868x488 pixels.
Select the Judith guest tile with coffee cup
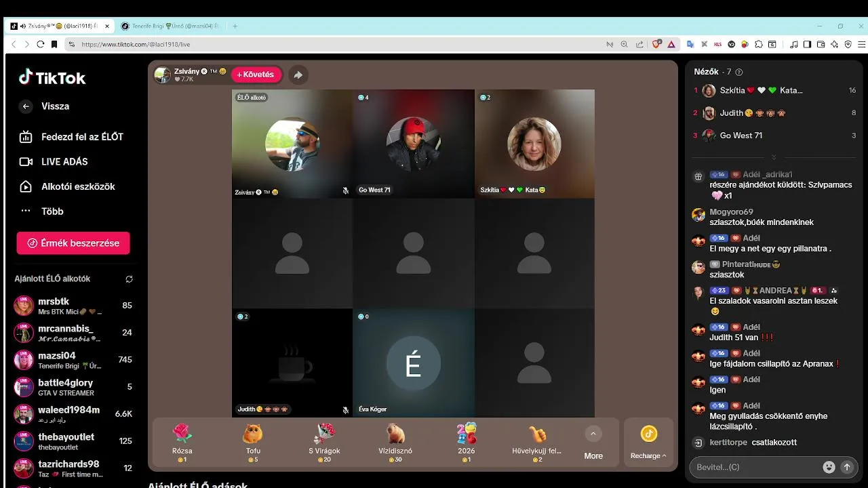click(x=292, y=363)
